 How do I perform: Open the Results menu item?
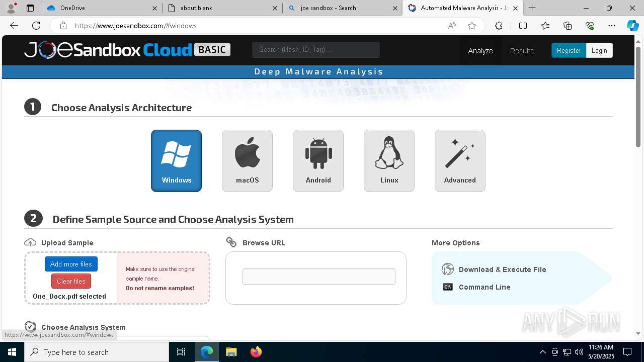[x=522, y=51]
